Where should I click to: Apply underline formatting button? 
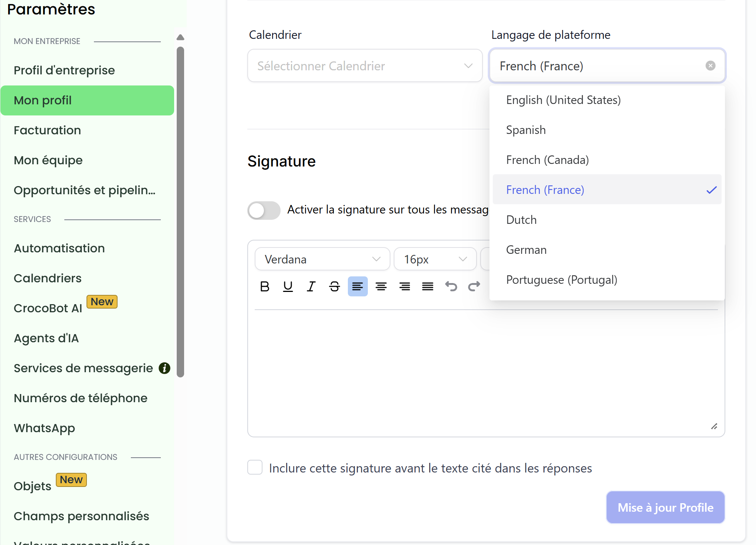click(x=288, y=286)
